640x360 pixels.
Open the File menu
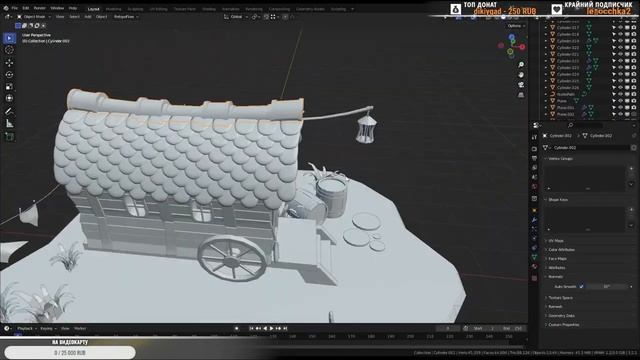click(x=15, y=8)
